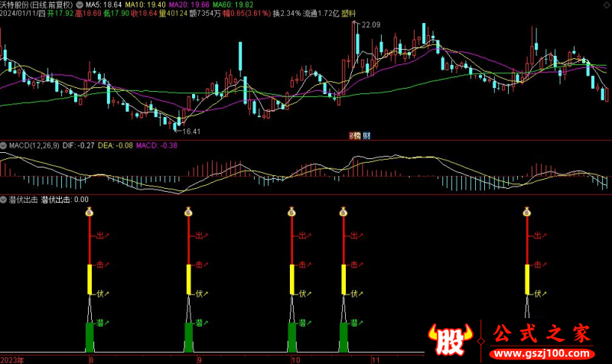Viewport: 612px width, 364px height.
Task: Click the DEA: -0.08 value
Action: (x=116, y=146)
